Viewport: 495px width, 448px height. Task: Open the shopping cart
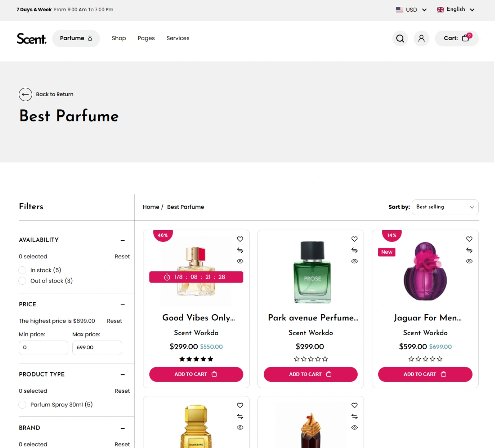[x=456, y=39]
